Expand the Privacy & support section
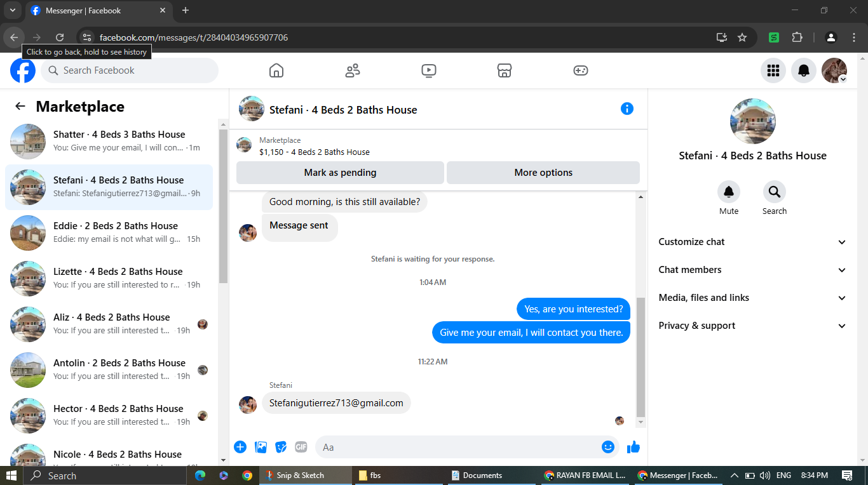 click(753, 326)
